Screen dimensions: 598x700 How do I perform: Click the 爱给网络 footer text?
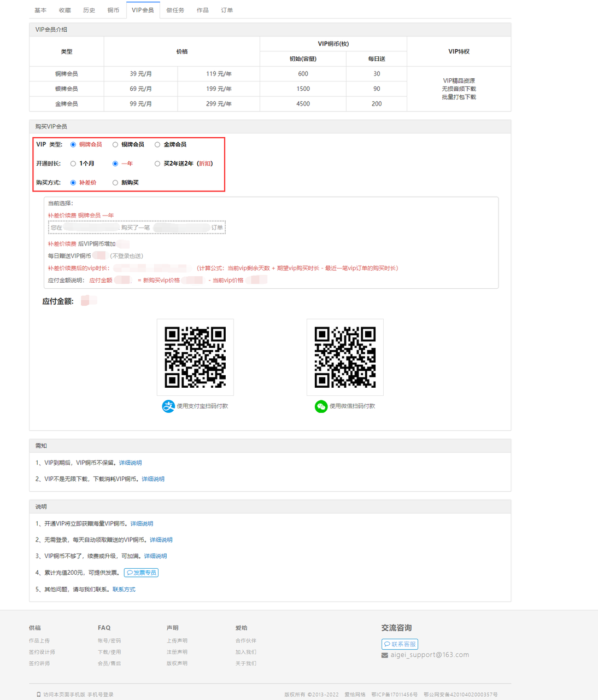(355, 695)
